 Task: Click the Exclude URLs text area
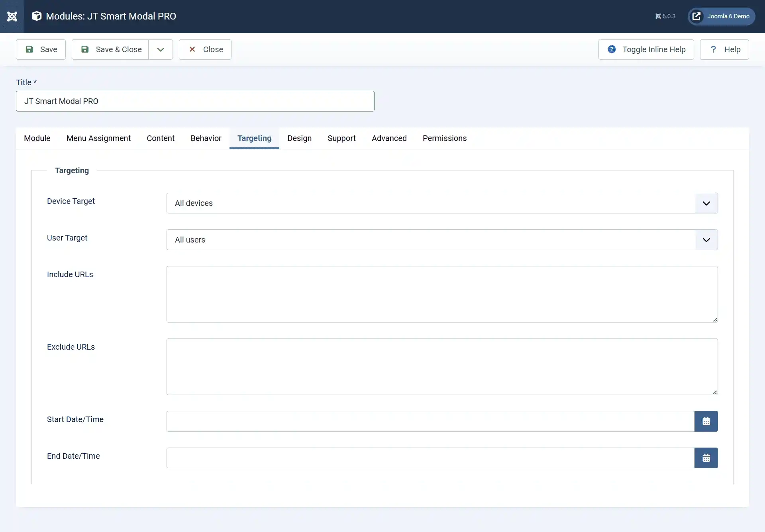click(x=442, y=367)
